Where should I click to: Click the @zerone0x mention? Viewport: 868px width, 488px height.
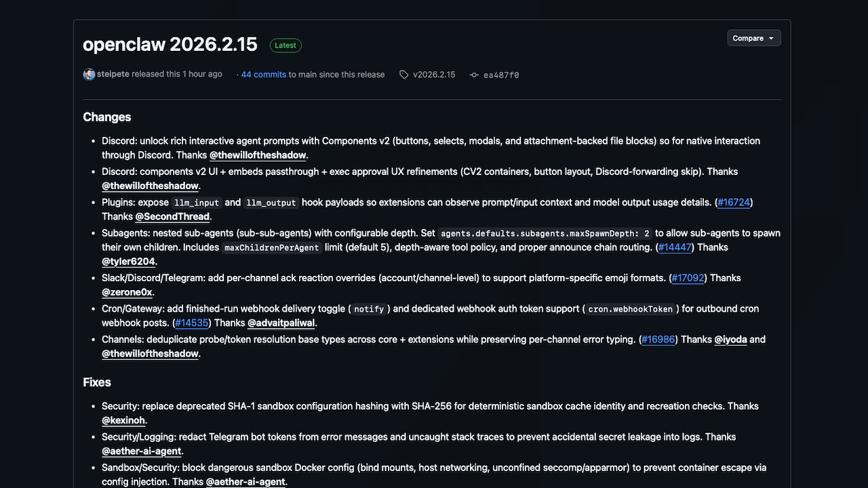point(126,292)
